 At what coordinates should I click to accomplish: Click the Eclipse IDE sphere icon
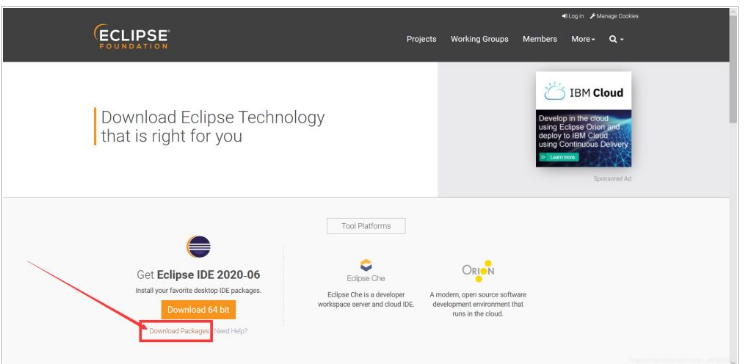(198, 247)
